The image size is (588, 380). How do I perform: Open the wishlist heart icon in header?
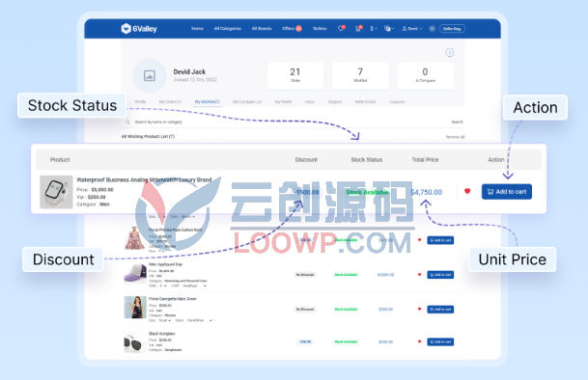click(x=341, y=28)
